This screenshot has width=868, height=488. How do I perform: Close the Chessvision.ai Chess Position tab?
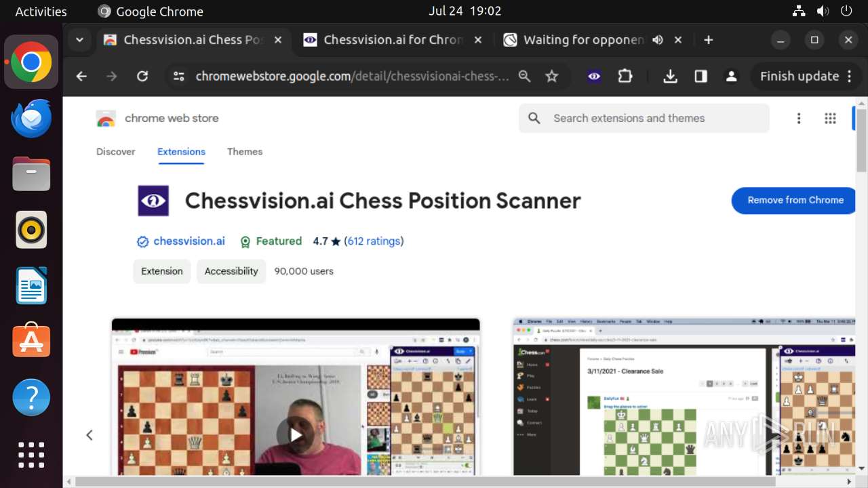[x=277, y=40]
